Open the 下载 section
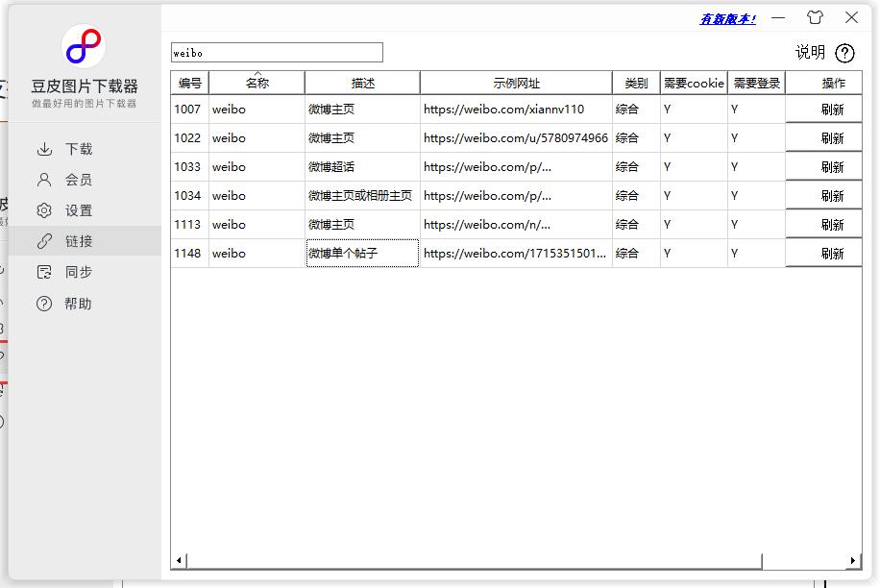 click(x=85, y=149)
